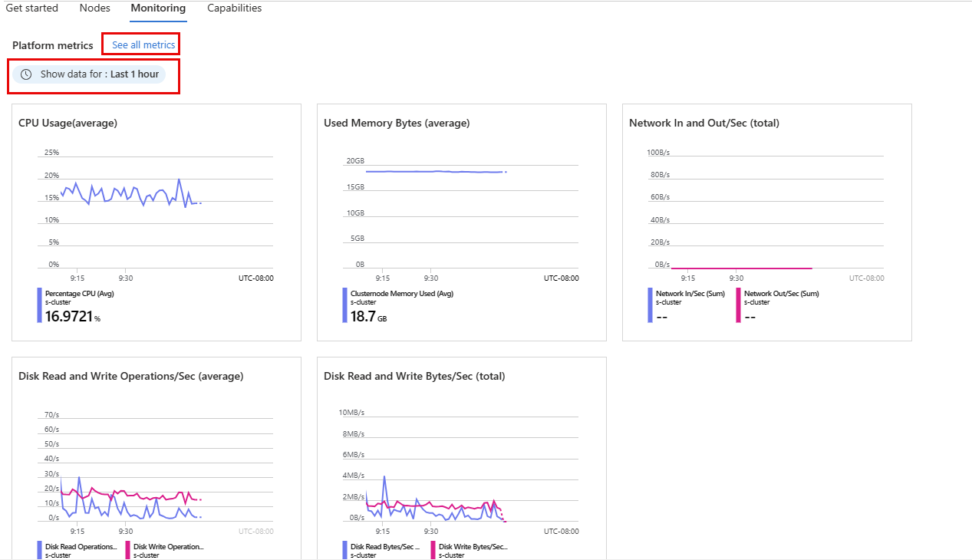
Task: Click the Network Out/Sec pink legend bar
Action: coord(738,305)
